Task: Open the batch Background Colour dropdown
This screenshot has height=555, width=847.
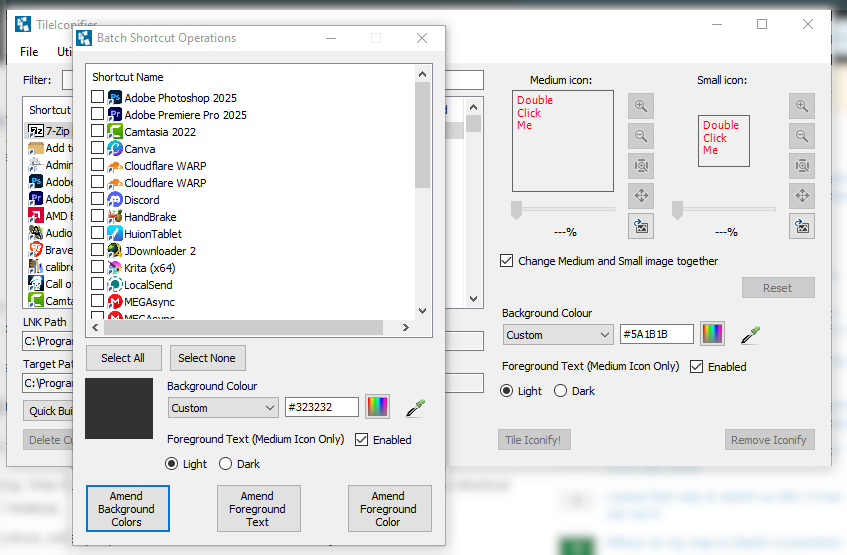Action: tap(222, 408)
